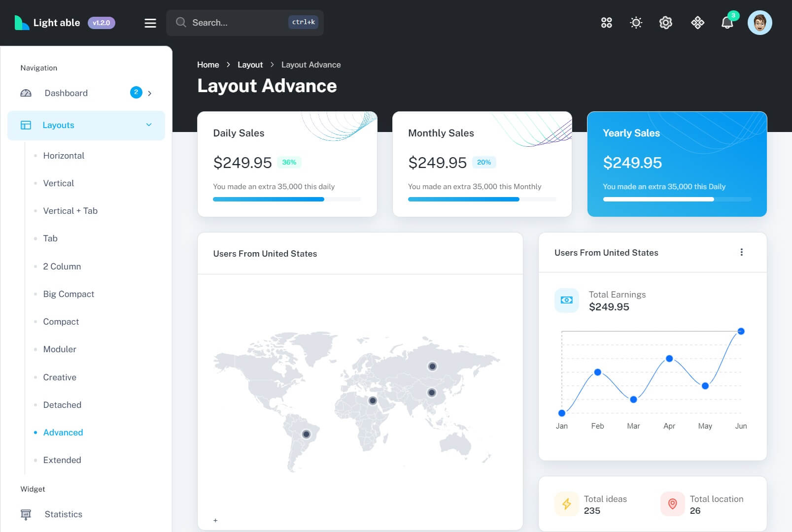The height and width of the screenshot is (532, 792).
Task: Click the Total ideas lightning icon
Action: [567, 504]
